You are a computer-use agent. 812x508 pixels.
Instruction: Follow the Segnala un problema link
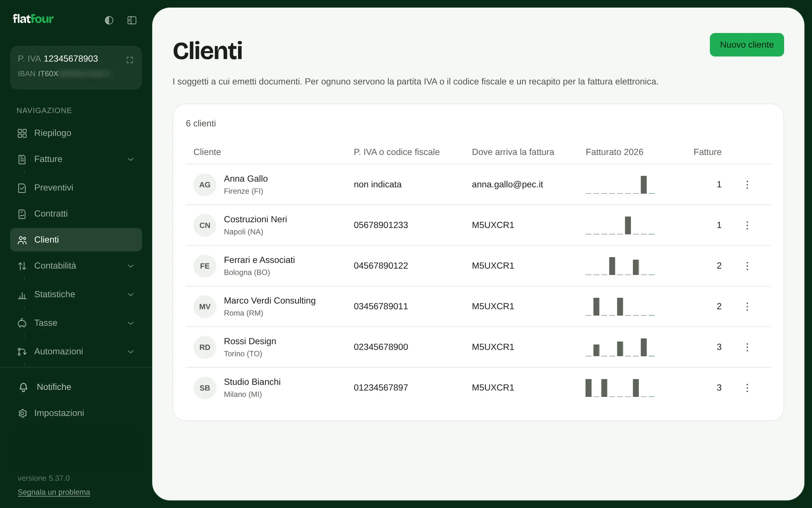pos(54,492)
